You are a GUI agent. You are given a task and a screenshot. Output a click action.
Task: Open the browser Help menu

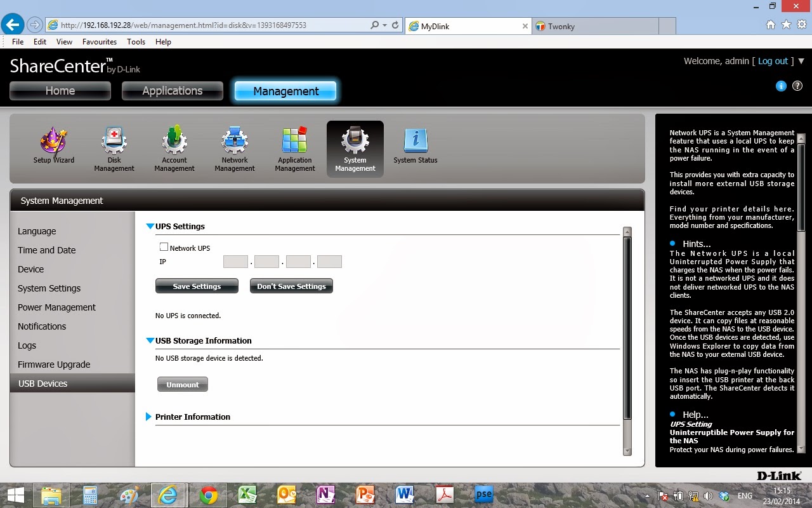(x=163, y=42)
